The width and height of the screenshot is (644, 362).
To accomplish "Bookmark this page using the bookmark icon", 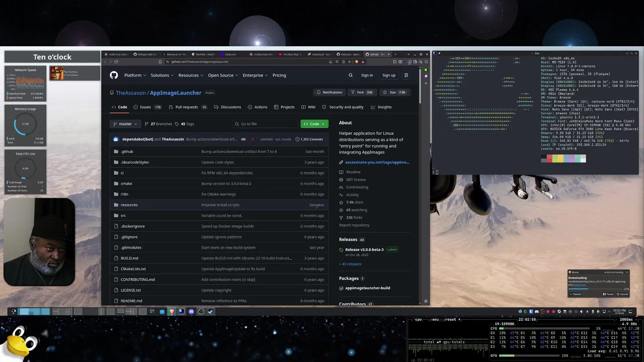I will tap(160, 62).
